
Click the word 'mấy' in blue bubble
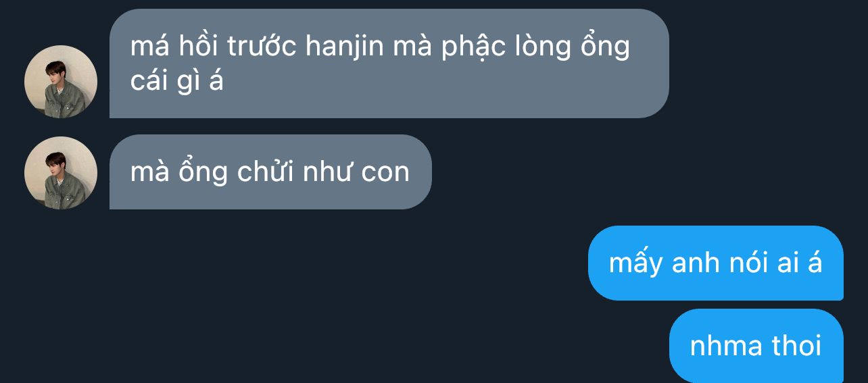(635, 263)
